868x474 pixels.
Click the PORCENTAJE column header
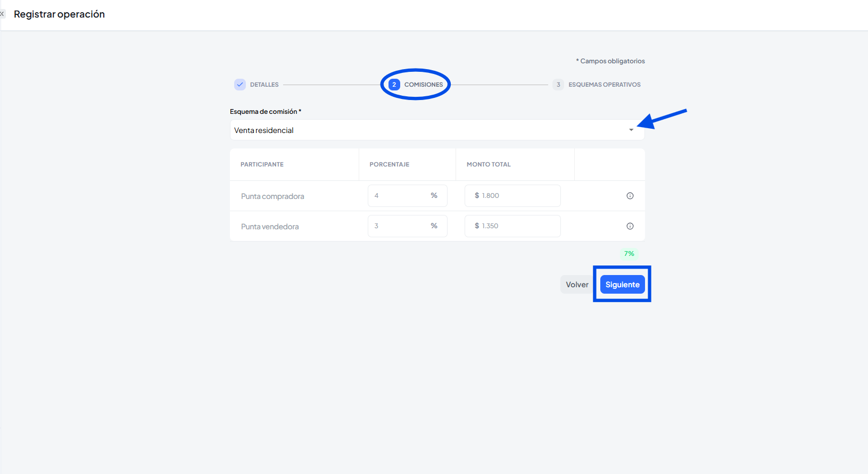coord(389,164)
